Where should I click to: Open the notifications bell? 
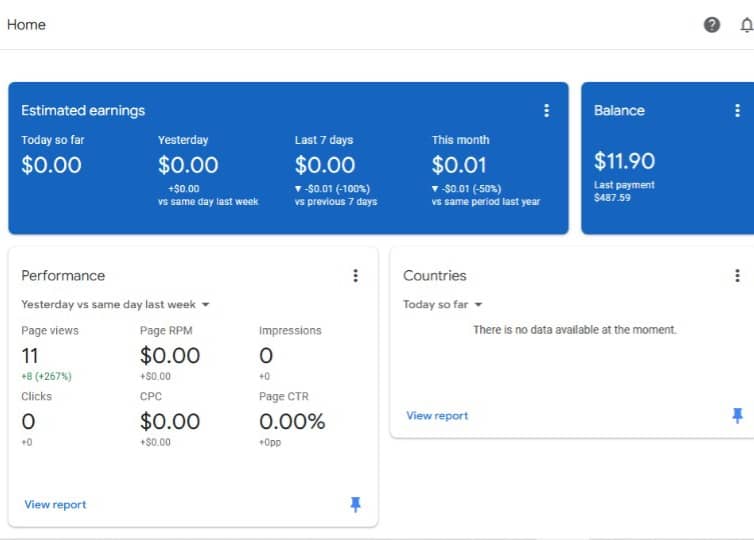746,25
